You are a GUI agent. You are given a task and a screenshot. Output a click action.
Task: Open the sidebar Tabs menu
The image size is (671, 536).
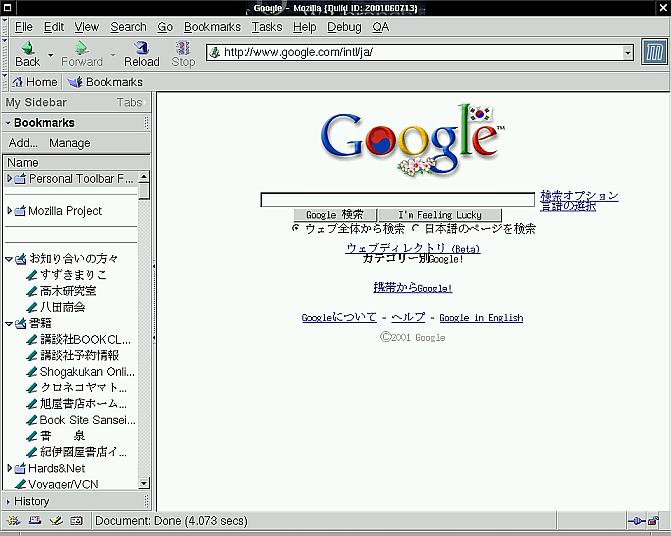click(x=130, y=103)
